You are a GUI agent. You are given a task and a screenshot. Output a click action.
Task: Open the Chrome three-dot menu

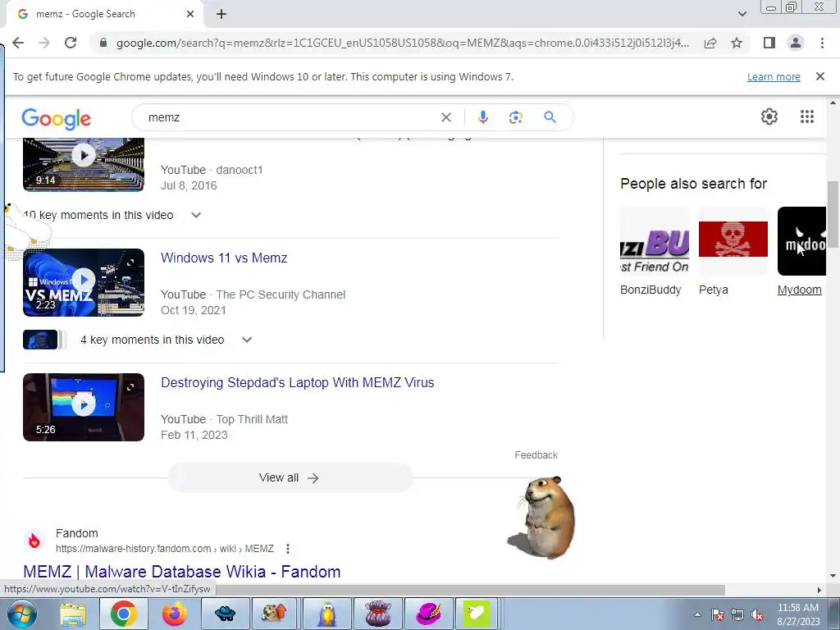pos(822,43)
